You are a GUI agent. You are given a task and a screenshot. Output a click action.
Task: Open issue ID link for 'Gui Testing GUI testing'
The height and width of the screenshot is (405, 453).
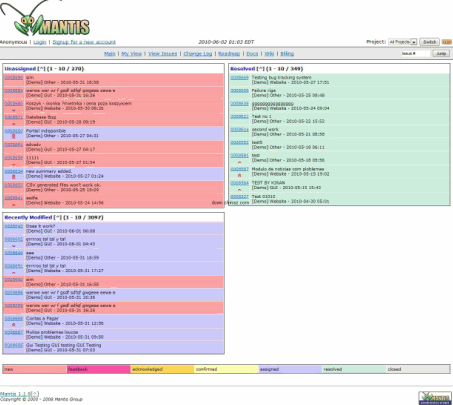[14, 345]
